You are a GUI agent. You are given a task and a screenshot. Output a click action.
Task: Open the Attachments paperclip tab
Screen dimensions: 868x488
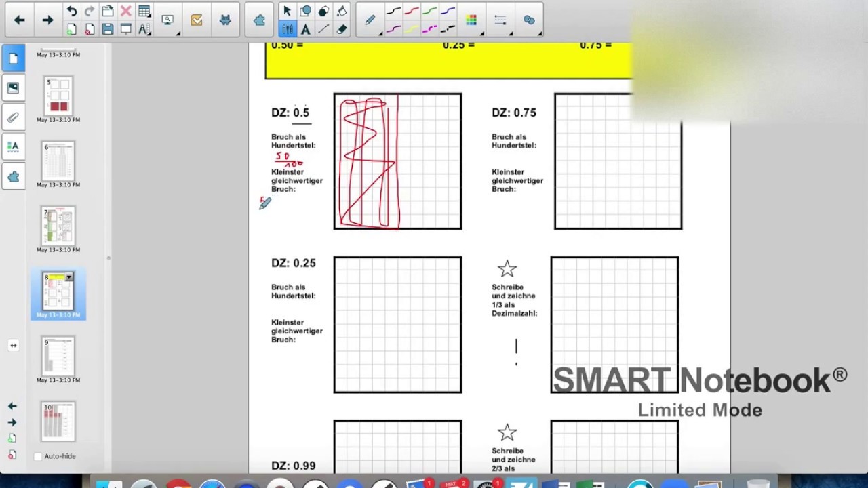pyautogui.click(x=14, y=117)
